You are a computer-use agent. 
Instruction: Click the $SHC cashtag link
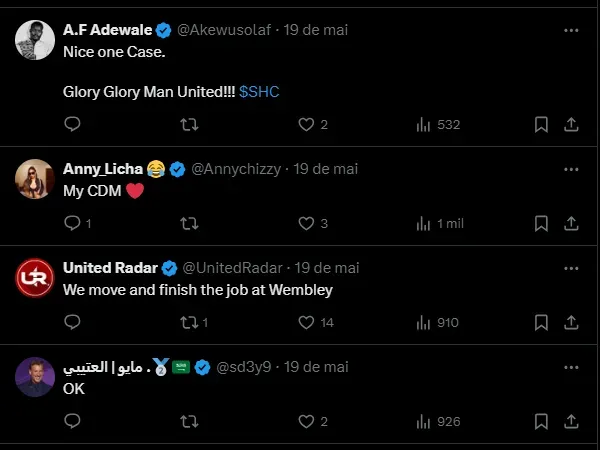(259, 91)
